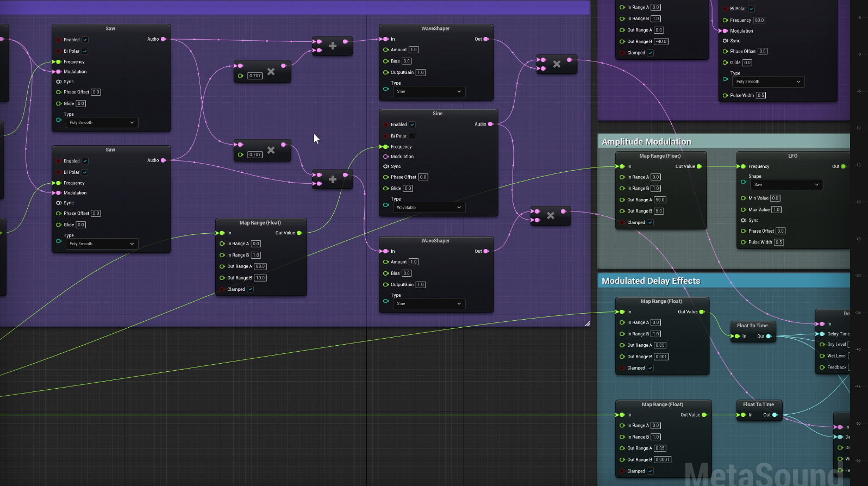Screen dimensions: 868x486
Task: Open Poly Smooth Type dropdown in upper Saw
Action: [x=101, y=123]
